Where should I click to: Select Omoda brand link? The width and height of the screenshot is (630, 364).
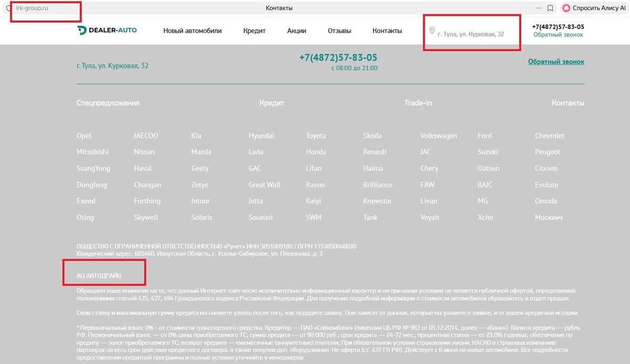click(x=546, y=201)
